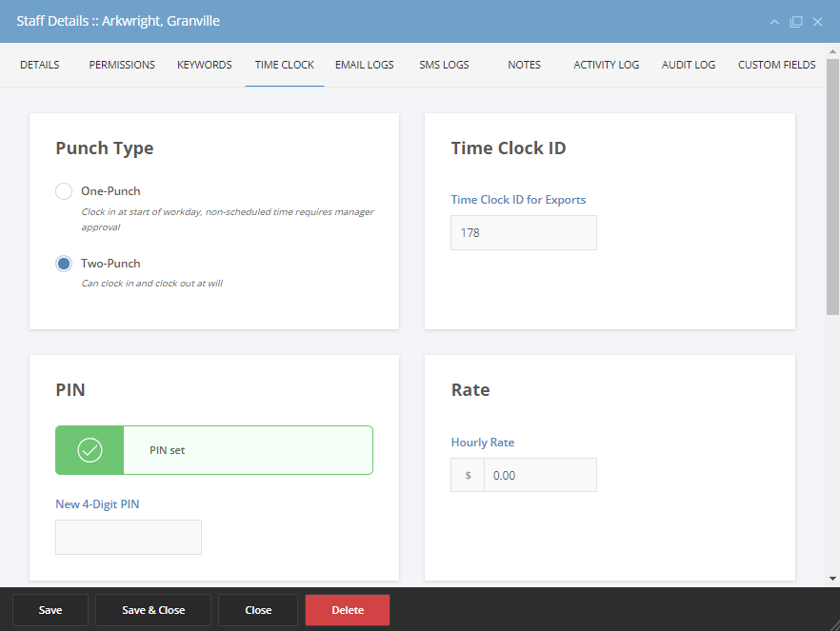Open the Custom Fields tab
Viewport: 840px width, 631px height.
point(776,65)
